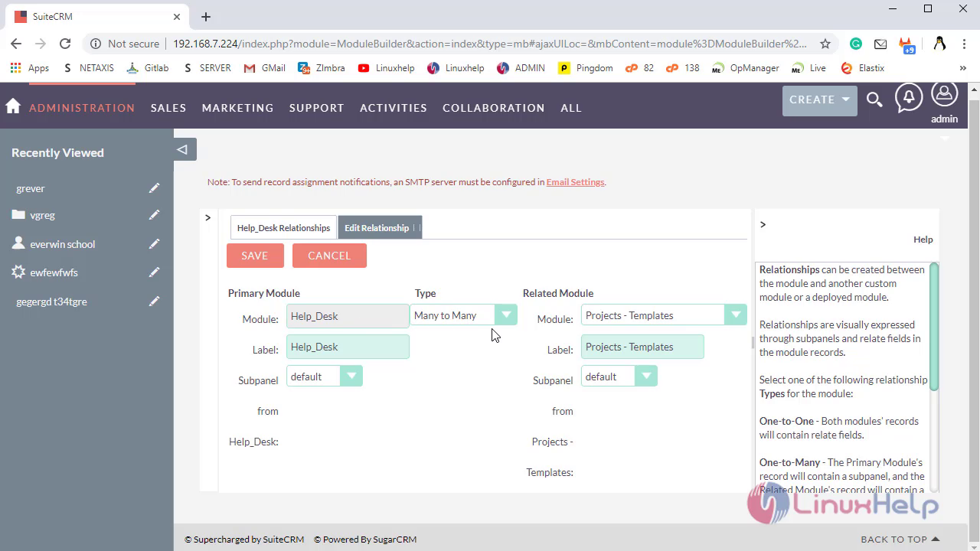Click the Help panel vertical scrollbar
Image resolution: width=980 pixels, height=551 pixels.
(934, 328)
